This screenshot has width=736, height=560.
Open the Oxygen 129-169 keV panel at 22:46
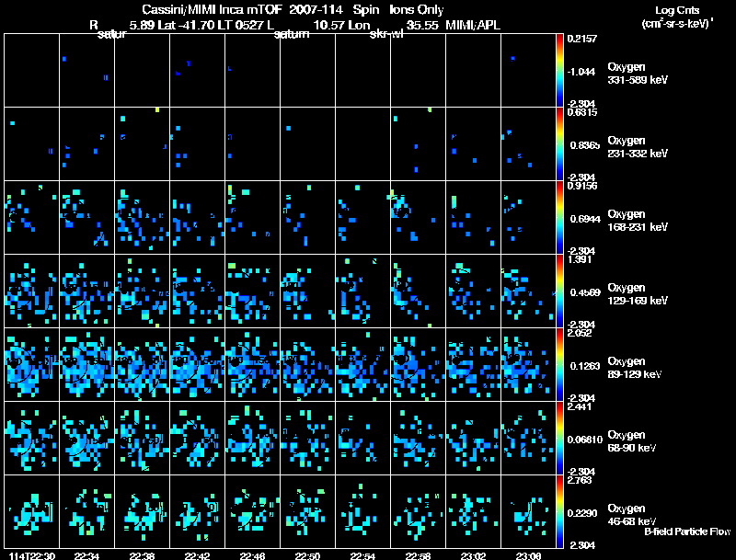[252, 291]
